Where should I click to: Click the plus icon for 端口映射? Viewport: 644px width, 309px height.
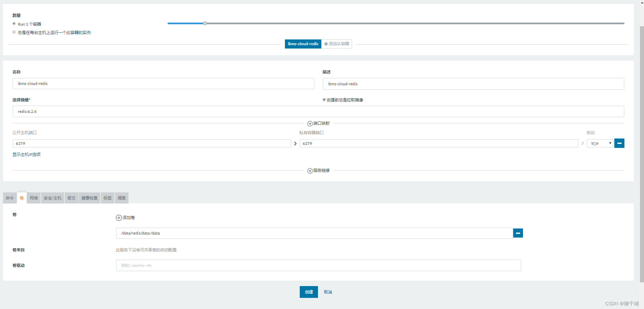coord(310,124)
